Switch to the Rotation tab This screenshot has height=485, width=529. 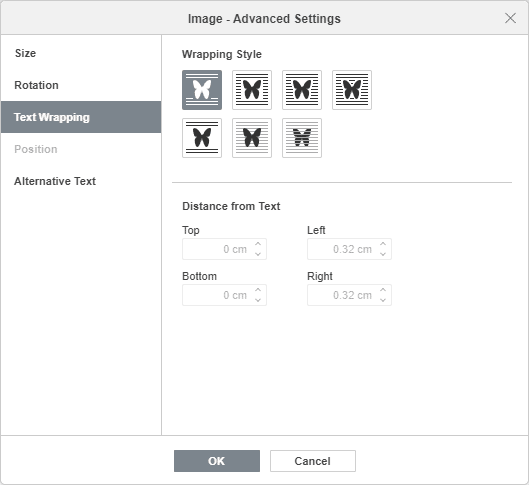point(81,85)
